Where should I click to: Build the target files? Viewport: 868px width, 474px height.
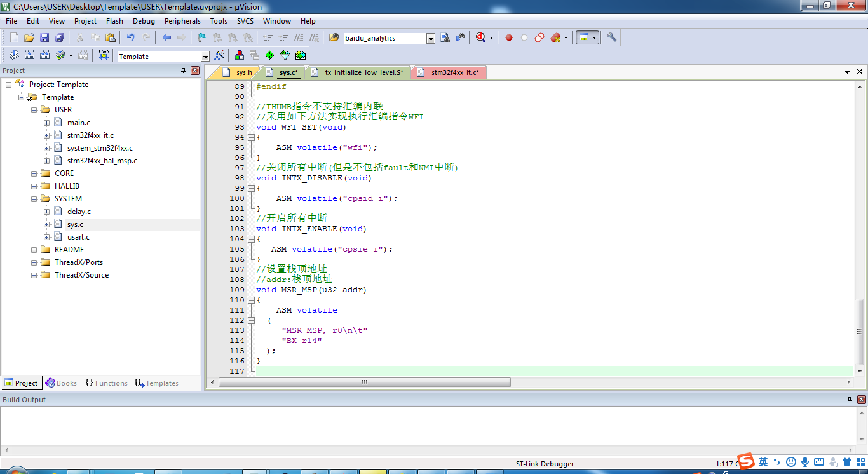(x=29, y=55)
